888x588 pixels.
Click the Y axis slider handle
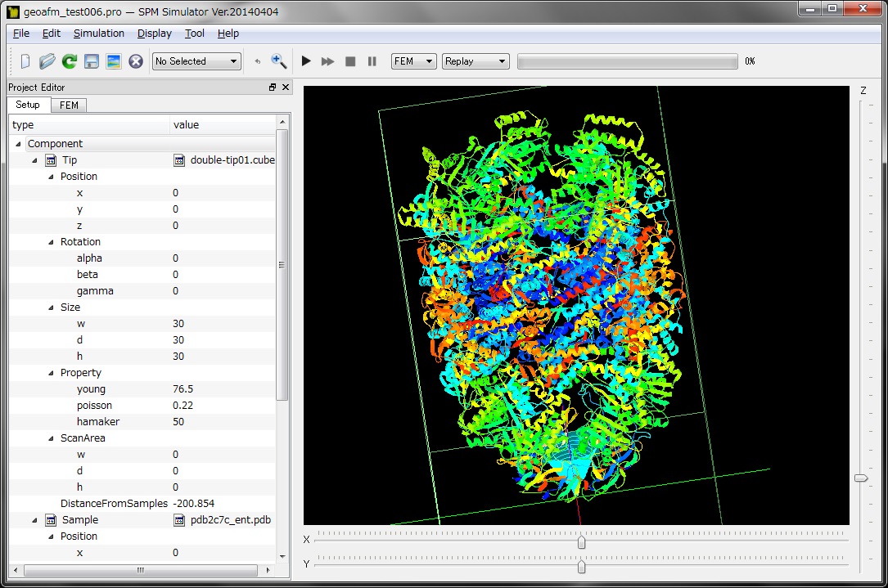point(581,566)
